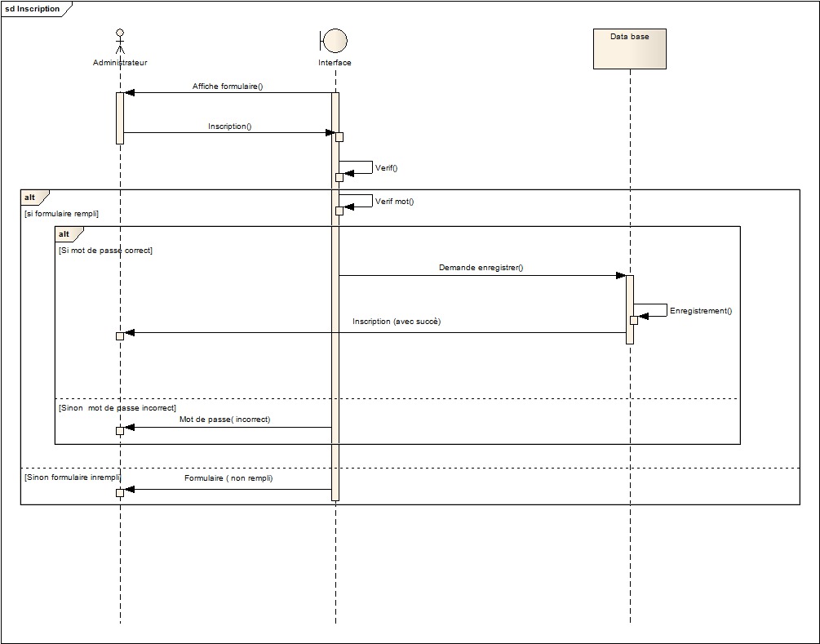Select the Data base activation bar
Viewport: 820px width, 644px height.
pos(630,309)
